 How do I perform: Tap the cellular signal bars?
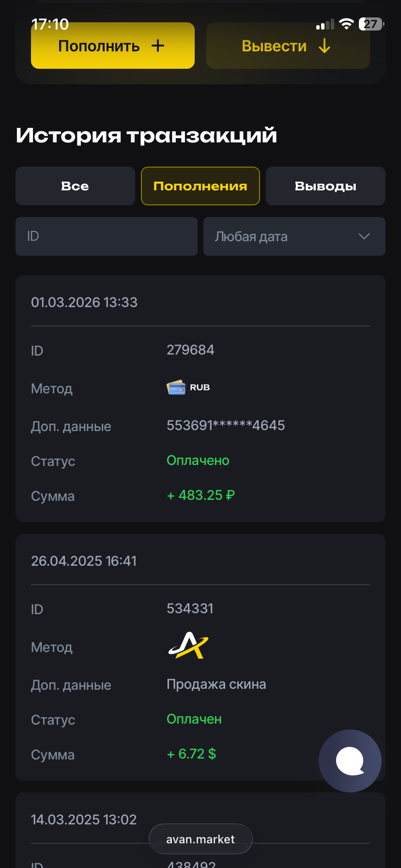point(325,25)
